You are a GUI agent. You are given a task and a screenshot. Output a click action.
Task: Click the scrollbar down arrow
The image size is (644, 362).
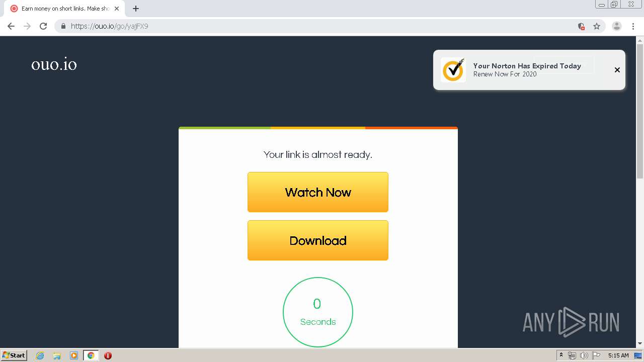pyautogui.click(x=640, y=344)
